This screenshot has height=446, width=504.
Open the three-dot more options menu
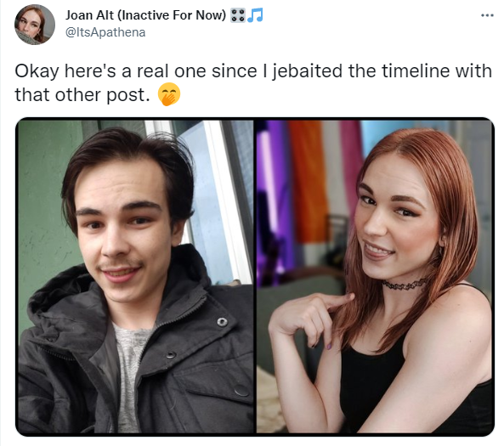[x=487, y=15]
